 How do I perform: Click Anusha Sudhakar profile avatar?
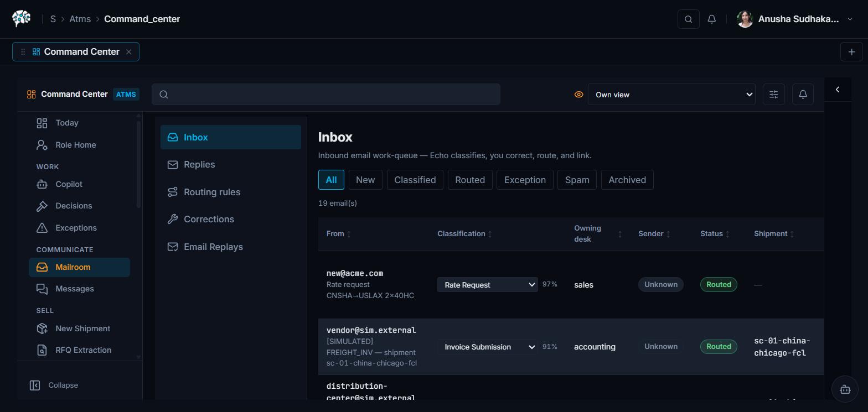pos(745,19)
